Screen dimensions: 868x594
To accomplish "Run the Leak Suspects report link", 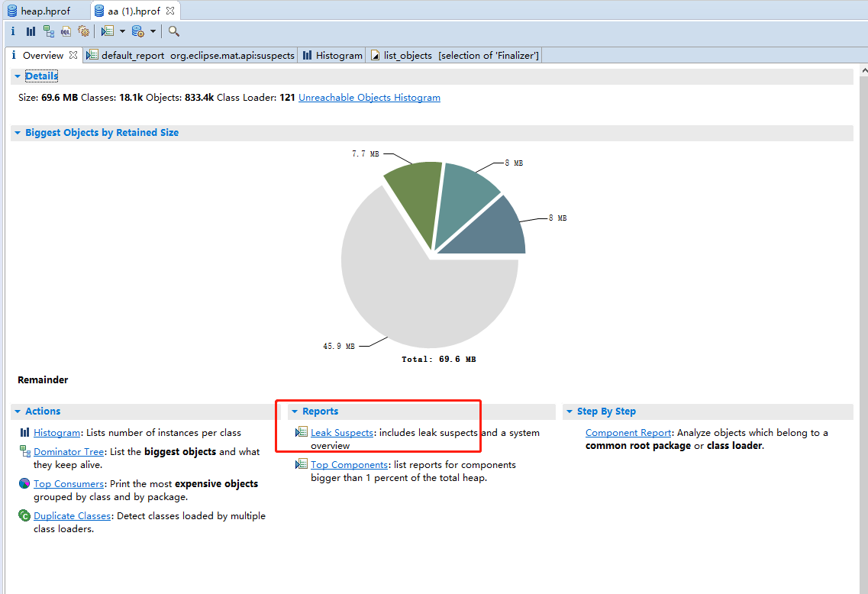I will tap(341, 432).
